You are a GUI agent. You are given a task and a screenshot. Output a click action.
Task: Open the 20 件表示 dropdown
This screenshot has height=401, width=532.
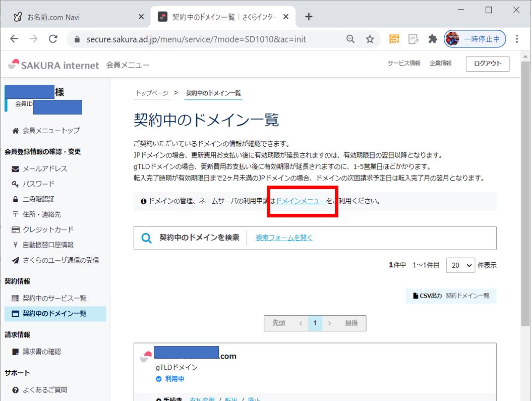pyautogui.click(x=460, y=265)
